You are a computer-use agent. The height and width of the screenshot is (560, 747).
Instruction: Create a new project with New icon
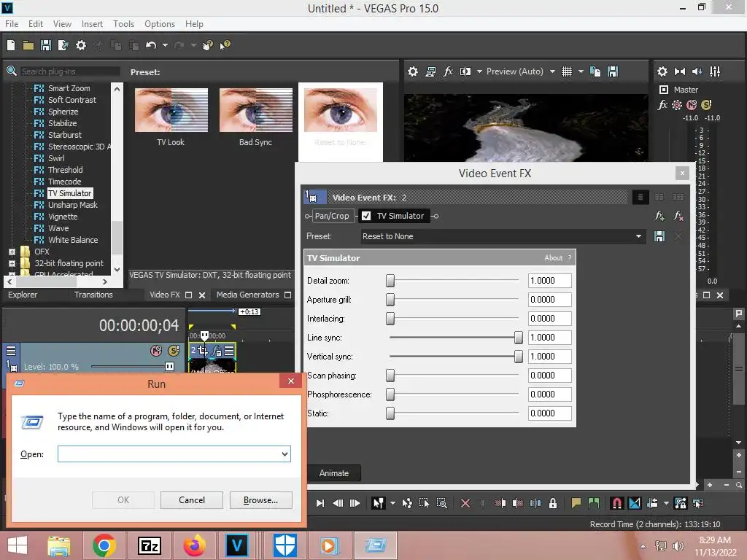tap(10, 45)
